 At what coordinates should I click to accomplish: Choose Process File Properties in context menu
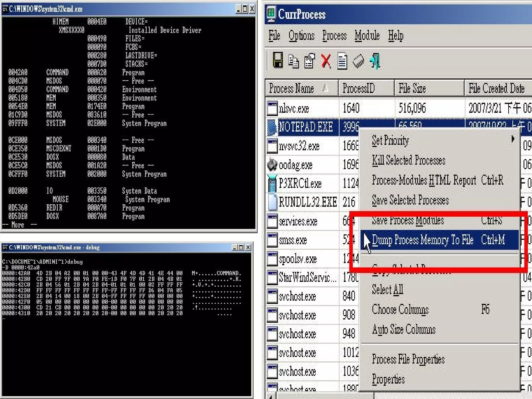click(408, 360)
